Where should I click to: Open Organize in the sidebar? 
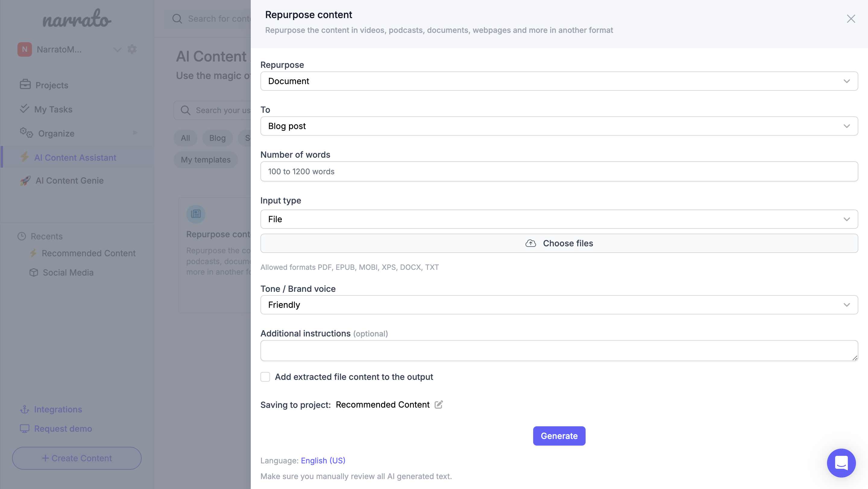point(56,134)
